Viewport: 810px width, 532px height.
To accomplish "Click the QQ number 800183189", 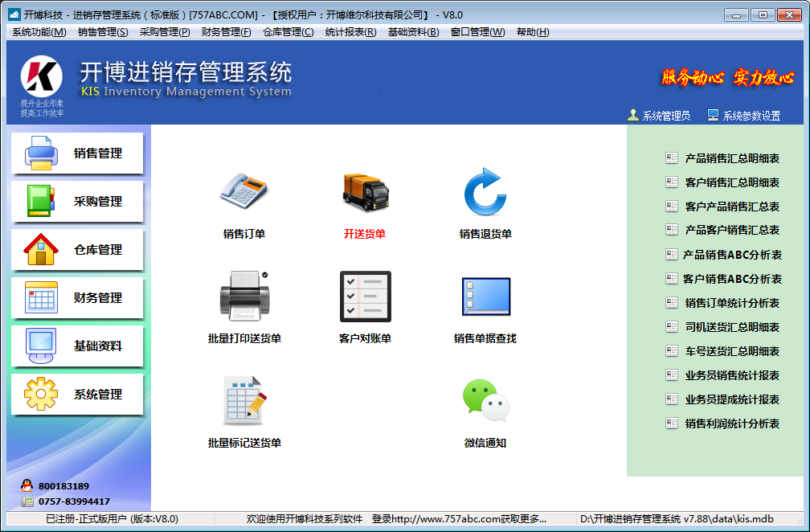I will [63, 486].
